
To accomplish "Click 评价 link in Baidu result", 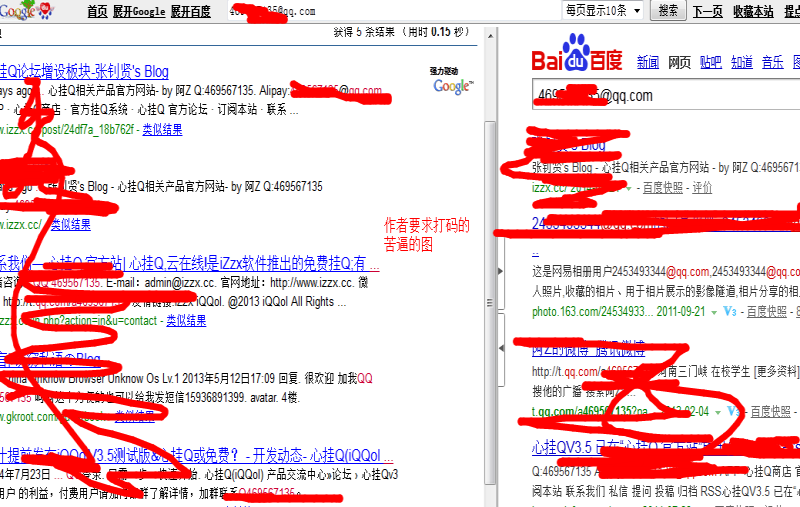I will (x=702, y=188).
